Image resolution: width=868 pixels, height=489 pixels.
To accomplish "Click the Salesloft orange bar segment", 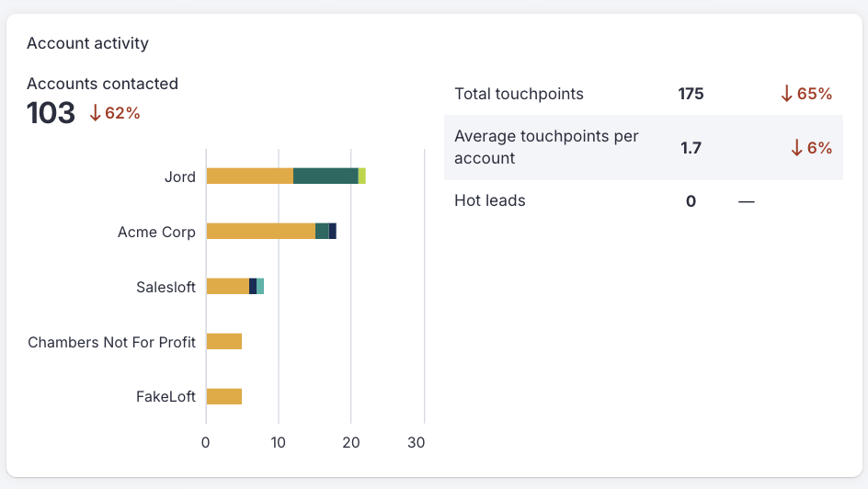I will coord(227,286).
